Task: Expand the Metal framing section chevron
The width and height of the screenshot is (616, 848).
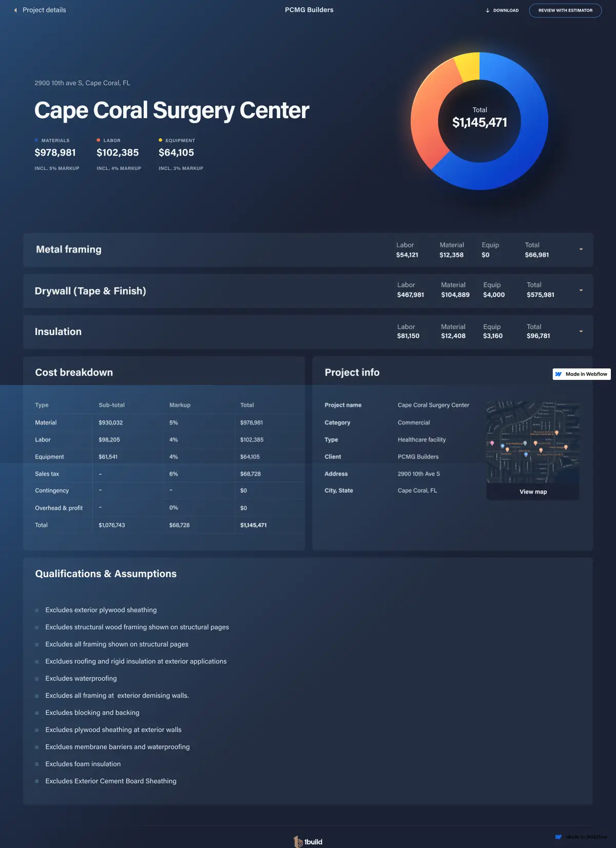Action: 581,249
